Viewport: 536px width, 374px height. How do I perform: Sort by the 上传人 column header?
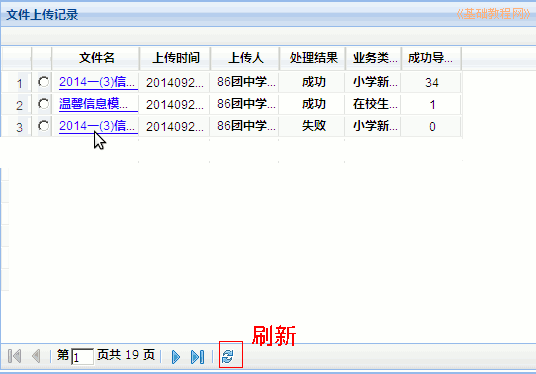245,58
